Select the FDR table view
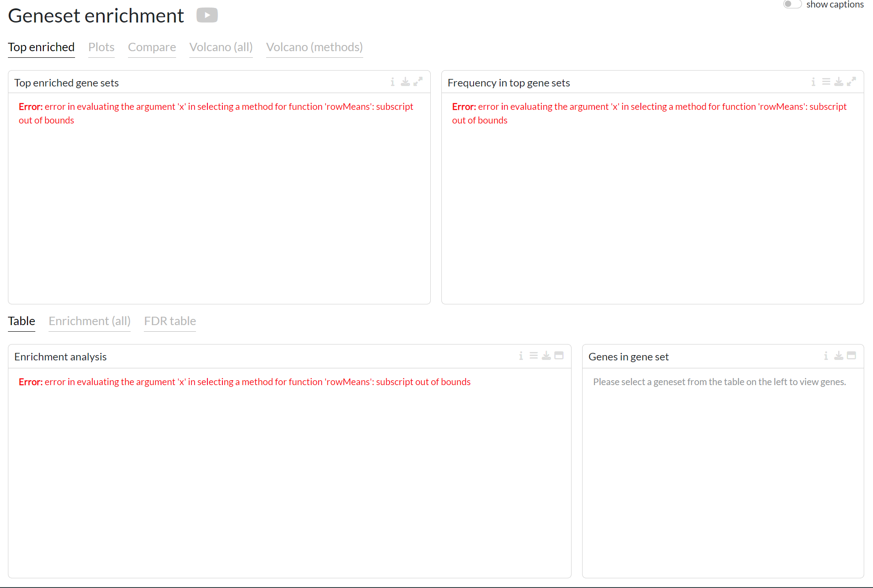This screenshot has width=873, height=588. coord(169,321)
